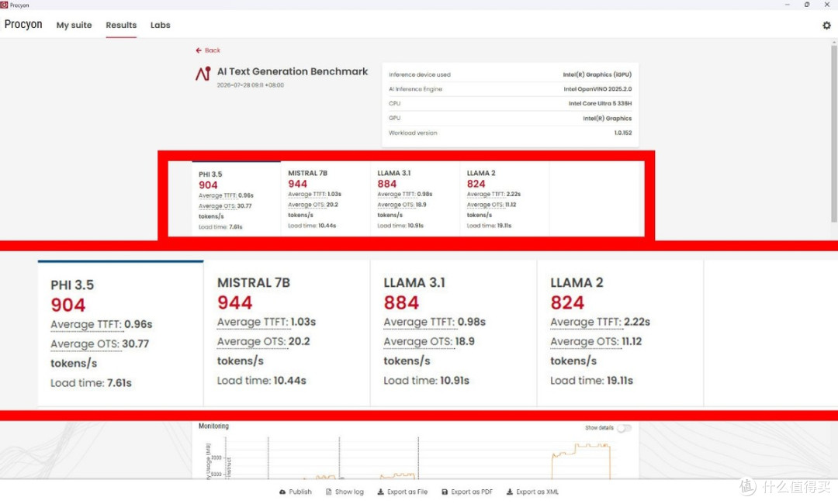838x504 pixels.
Task: Switch to the My suite tab
Action: pos(74,25)
